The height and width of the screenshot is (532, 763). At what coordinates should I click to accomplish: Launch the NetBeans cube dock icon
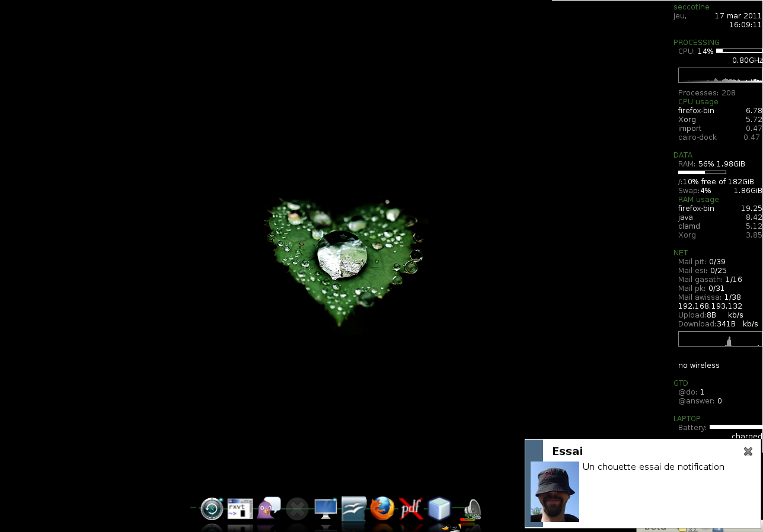pyautogui.click(x=439, y=509)
